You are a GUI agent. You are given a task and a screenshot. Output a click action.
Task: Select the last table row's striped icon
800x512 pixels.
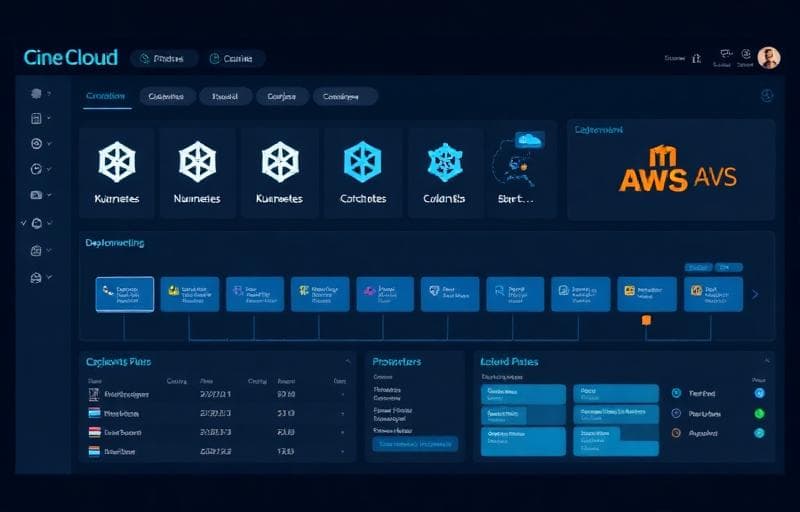pyautogui.click(x=94, y=451)
